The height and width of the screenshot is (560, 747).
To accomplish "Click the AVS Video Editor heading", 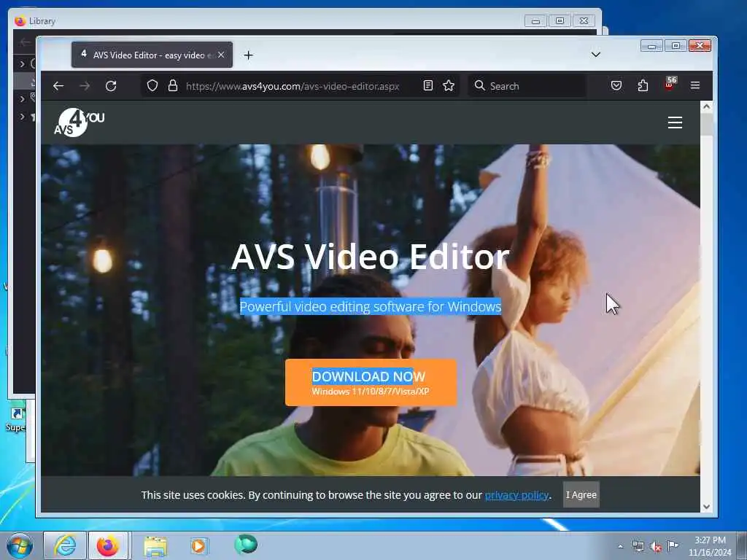I will [371, 257].
